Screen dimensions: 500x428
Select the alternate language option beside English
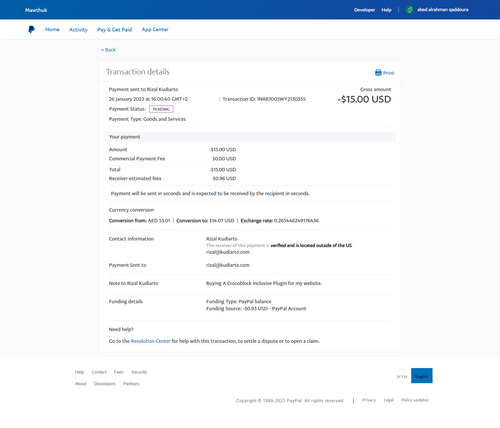(402, 376)
